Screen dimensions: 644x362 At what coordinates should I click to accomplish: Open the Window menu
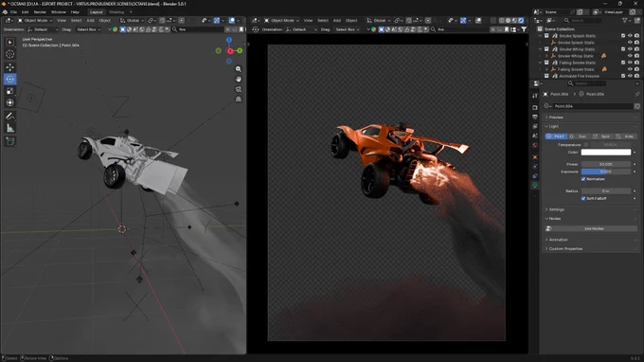pos(59,12)
